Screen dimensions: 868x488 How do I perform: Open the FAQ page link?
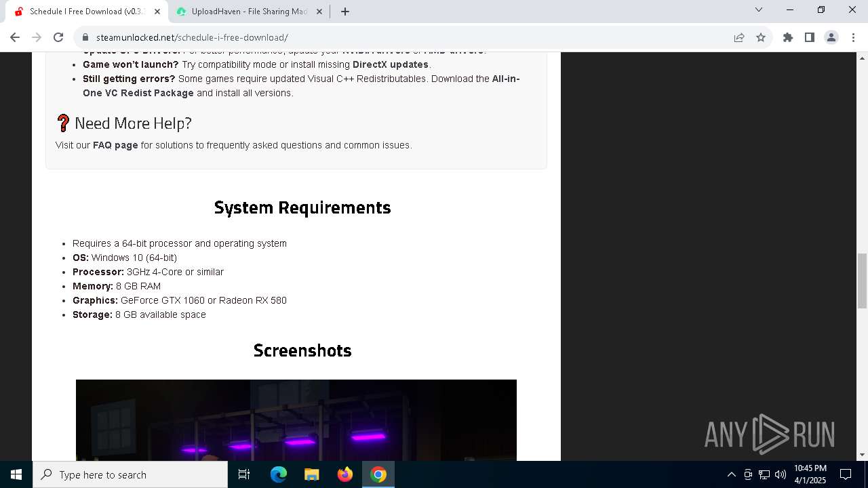coord(115,145)
